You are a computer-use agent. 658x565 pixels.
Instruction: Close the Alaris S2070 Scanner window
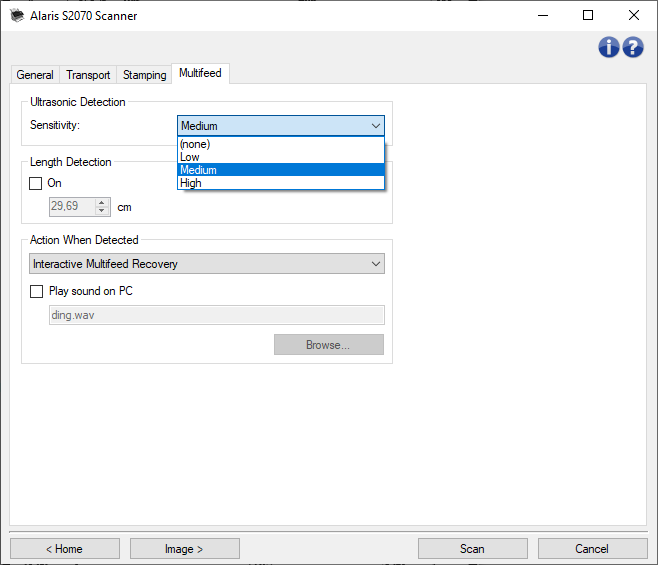[x=634, y=16]
